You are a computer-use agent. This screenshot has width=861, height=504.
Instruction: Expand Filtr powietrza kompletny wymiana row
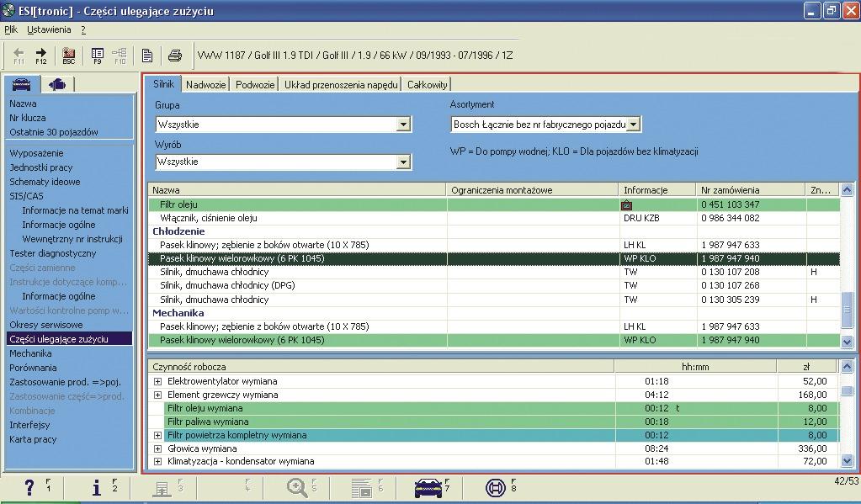pos(157,435)
